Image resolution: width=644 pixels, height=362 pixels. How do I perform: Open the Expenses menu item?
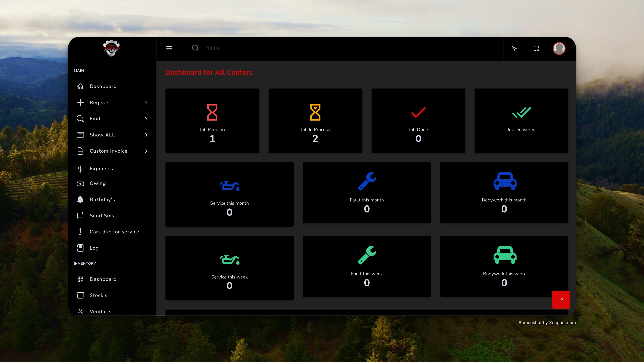coord(101,169)
